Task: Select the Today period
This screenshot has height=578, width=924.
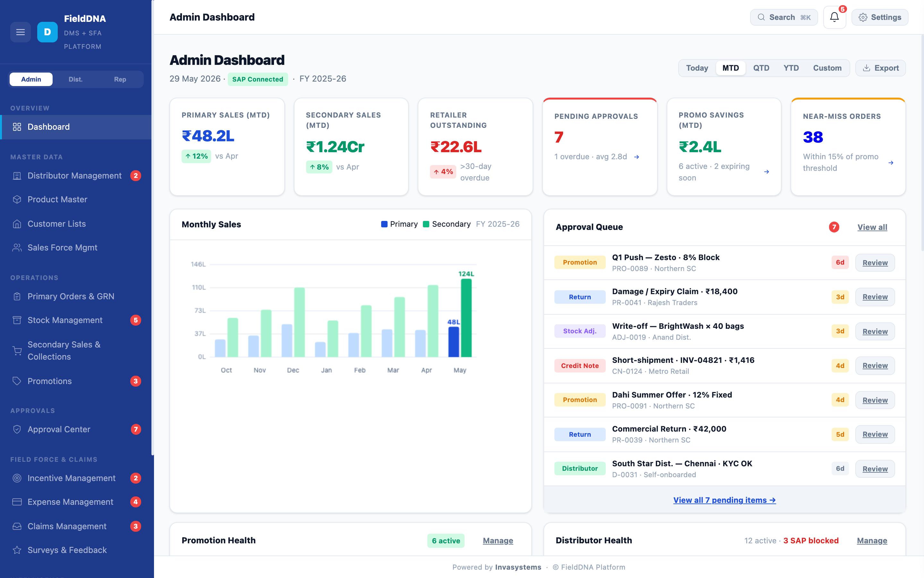Action: (x=697, y=68)
